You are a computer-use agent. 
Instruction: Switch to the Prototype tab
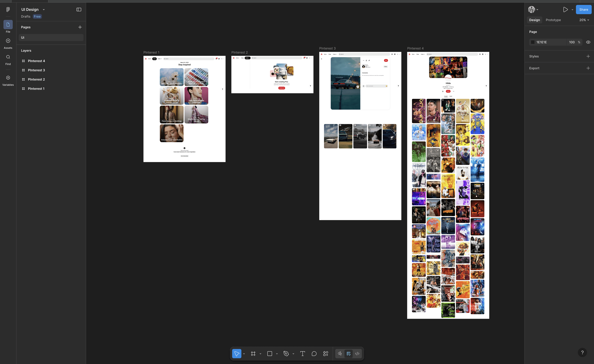tap(553, 20)
